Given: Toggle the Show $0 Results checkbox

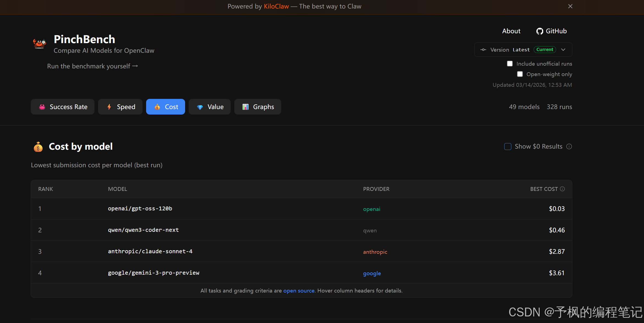Looking at the screenshot, I should click(508, 147).
